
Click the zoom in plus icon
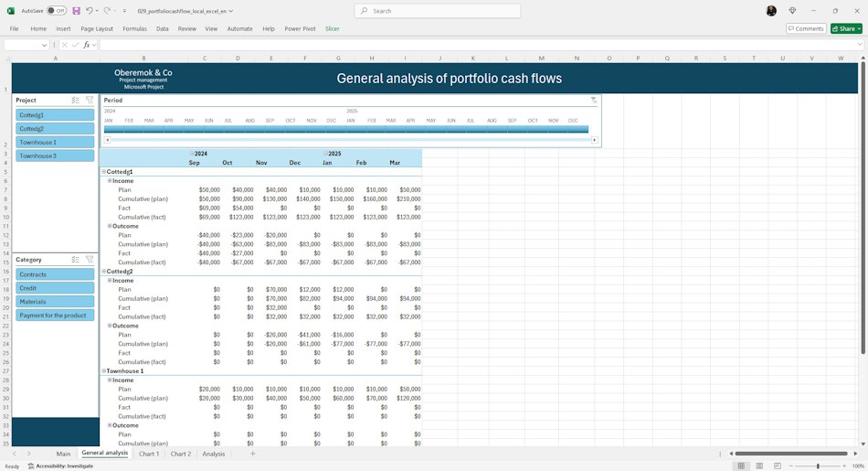point(844,466)
